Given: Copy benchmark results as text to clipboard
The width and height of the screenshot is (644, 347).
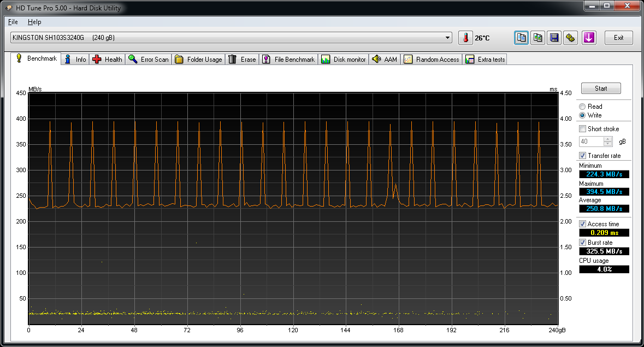Looking at the screenshot, I should 521,38.
